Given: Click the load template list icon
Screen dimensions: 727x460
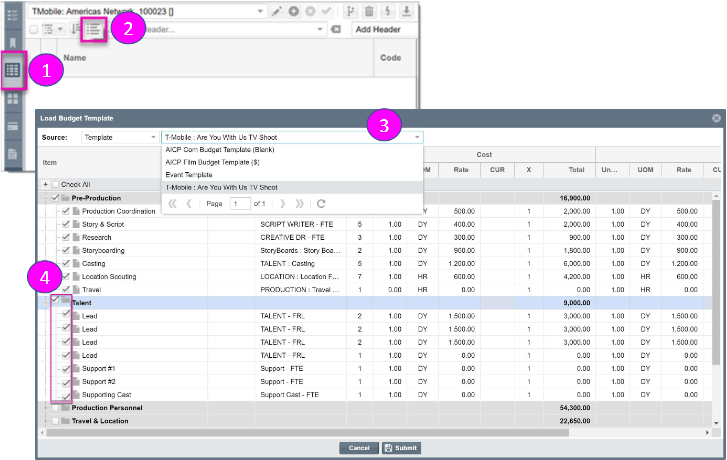Looking at the screenshot, I should pyautogui.click(x=93, y=30).
